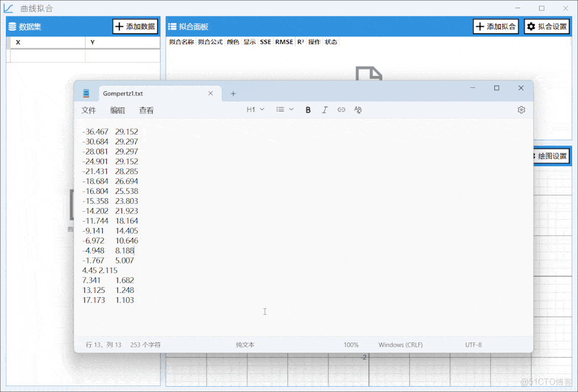578x392 pixels.
Task: Open the 文件 menu
Action: pyautogui.click(x=88, y=110)
